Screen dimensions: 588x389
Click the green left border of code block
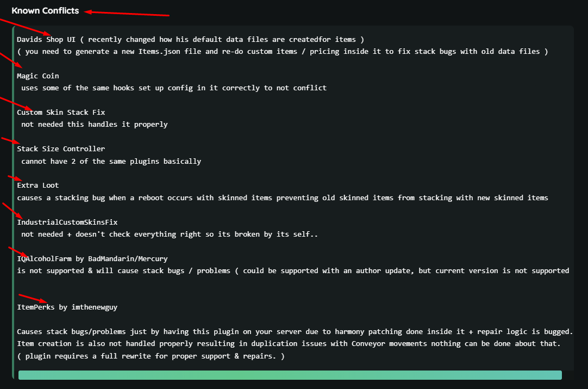click(13, 202)
